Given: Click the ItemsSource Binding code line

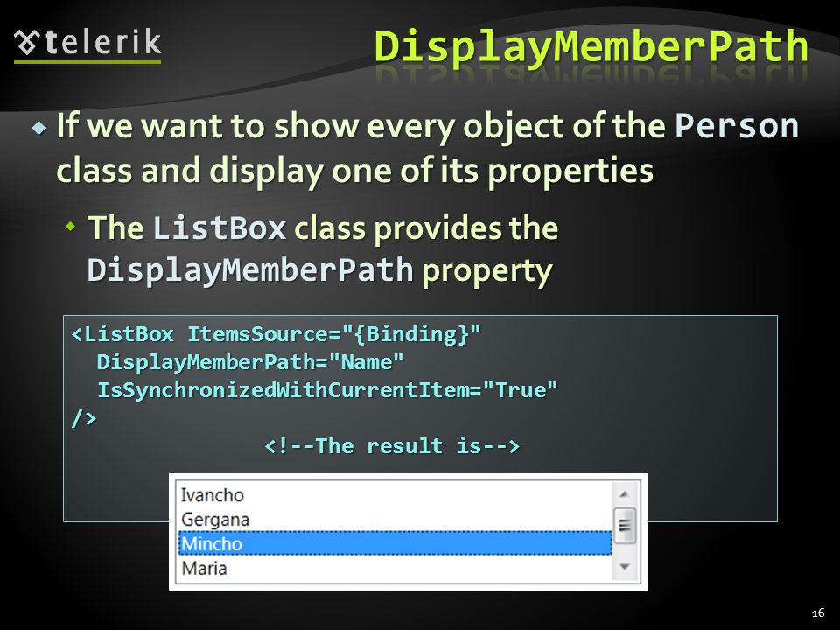Looking at the screenshot, I should 276,334.
